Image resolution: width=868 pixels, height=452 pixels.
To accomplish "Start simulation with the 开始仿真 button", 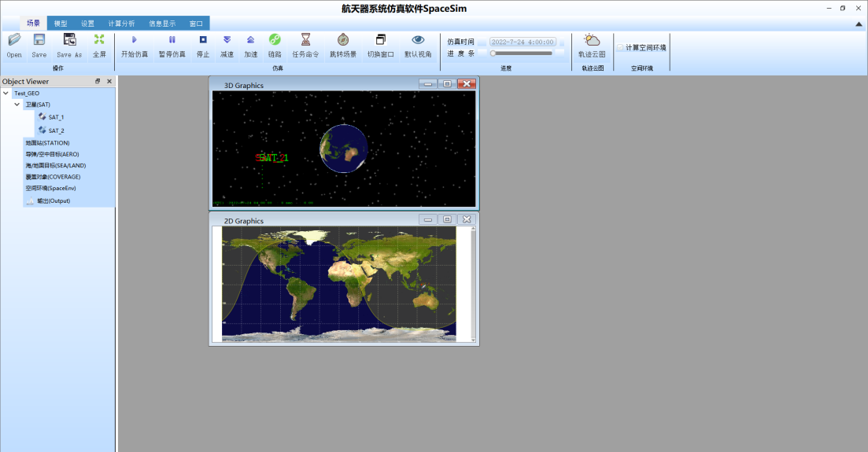I will tap(134, 40).
